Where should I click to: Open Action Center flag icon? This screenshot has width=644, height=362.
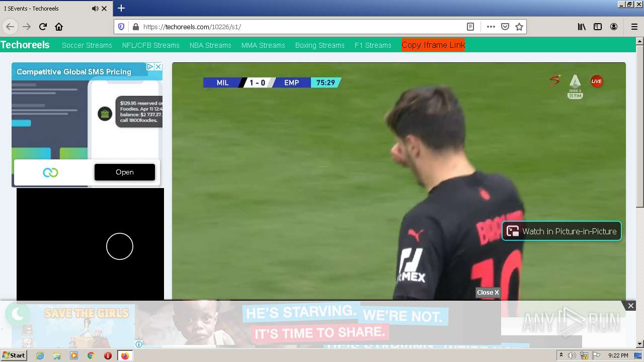(596, 355)
